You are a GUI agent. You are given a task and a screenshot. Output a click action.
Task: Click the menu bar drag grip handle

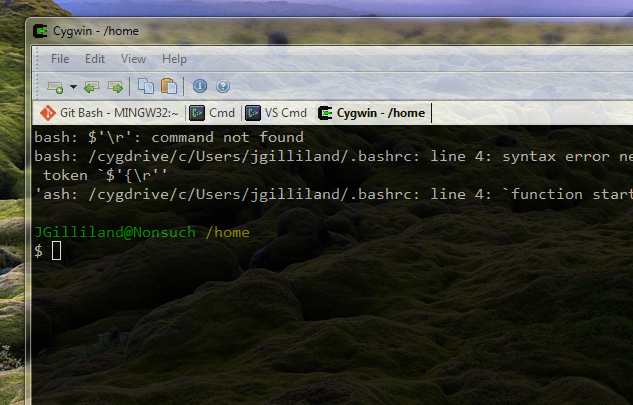(x=38, y=59)
